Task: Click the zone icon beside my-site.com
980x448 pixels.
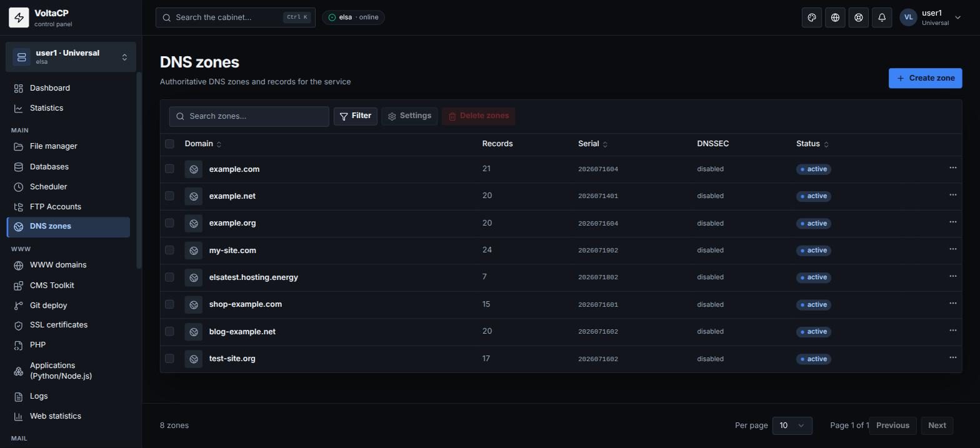Action: point(194,251)
